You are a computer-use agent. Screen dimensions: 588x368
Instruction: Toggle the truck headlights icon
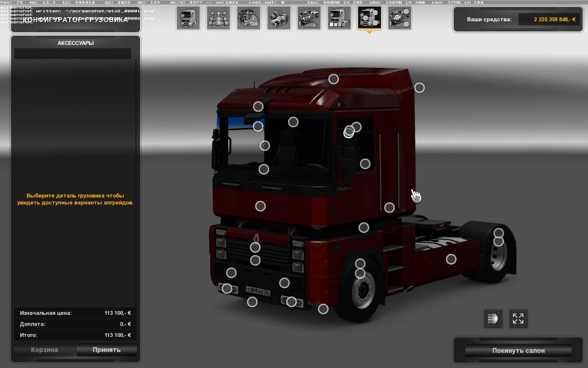(493, 319)
